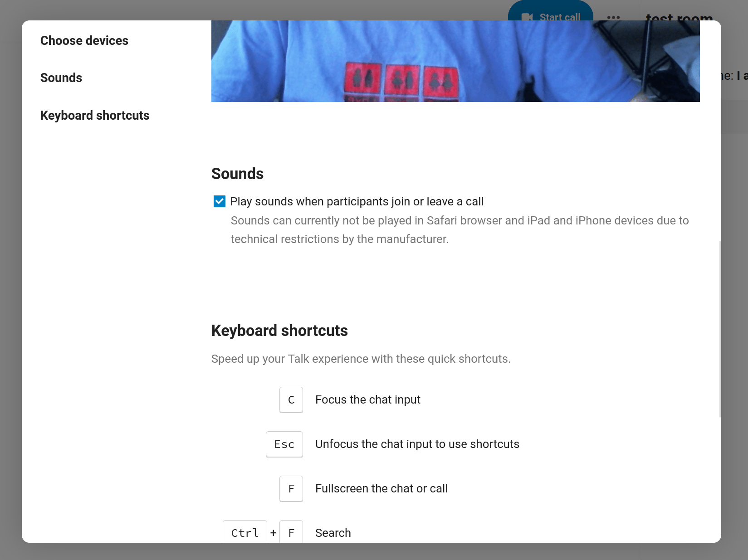748x560 pixels.
Task: Click the checked Play sounds checkbox icon
Action: point(219,201)
